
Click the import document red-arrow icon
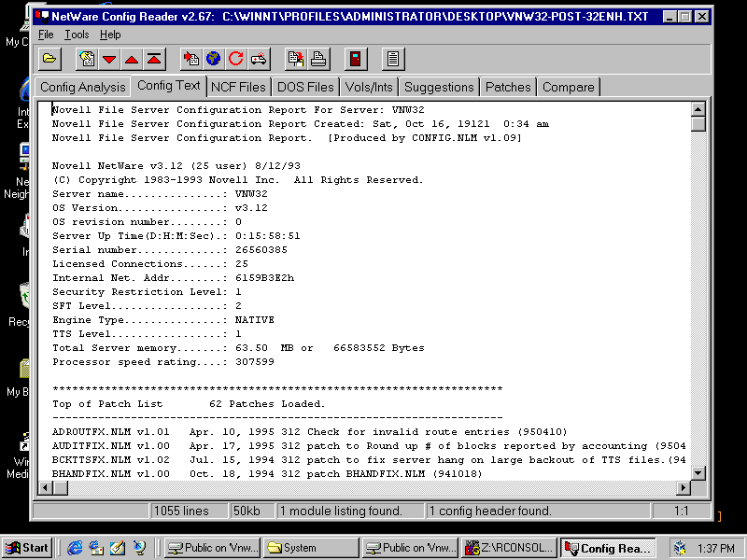(191, 59)
